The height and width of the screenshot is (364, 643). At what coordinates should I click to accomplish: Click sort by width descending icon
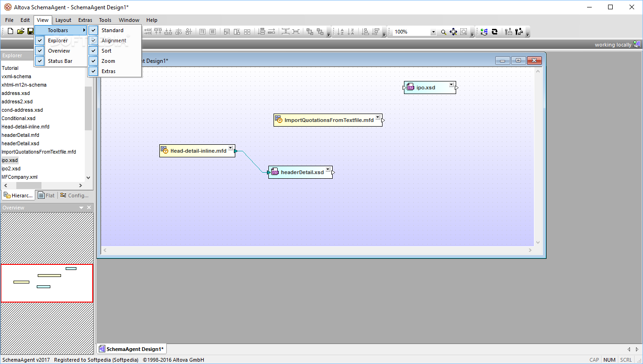click(x=376, y=32)
